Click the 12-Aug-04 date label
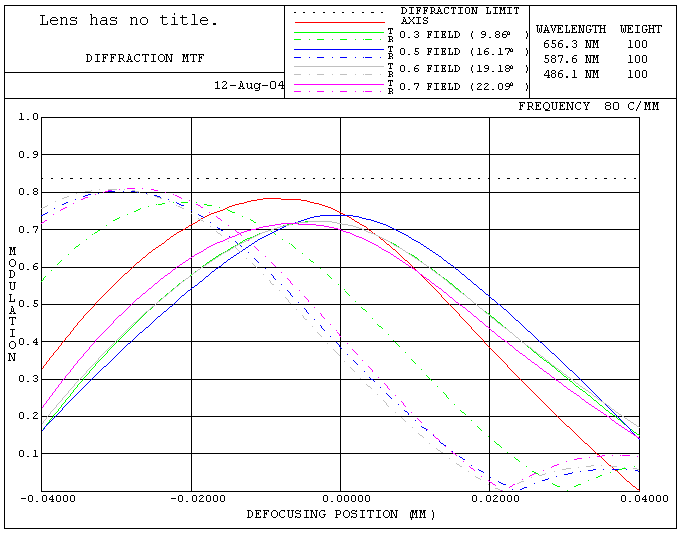681x533 pixels. click(249, 85)
